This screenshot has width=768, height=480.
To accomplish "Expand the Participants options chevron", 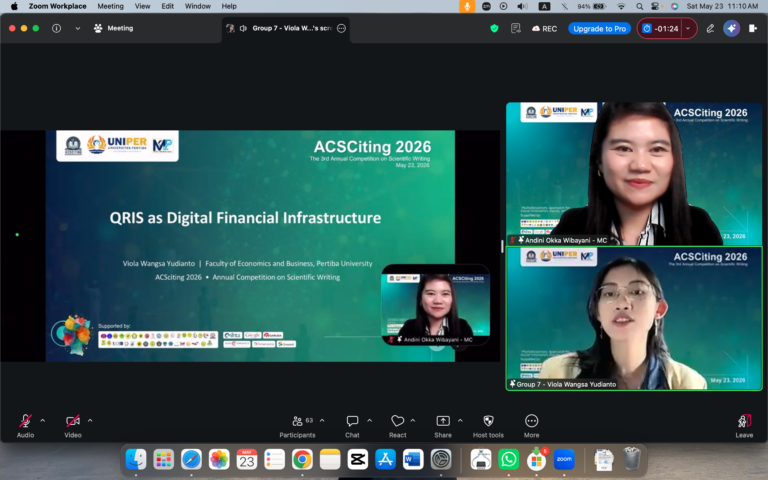I will point(322,420).
